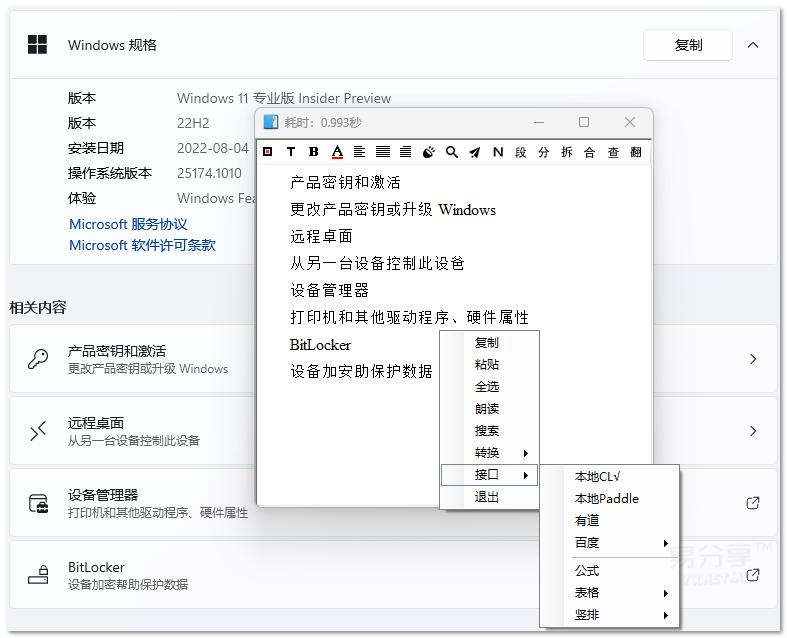Click the OCR window app icon in title bar
This screenshot has width=787, height=638.
pos(271,122)
